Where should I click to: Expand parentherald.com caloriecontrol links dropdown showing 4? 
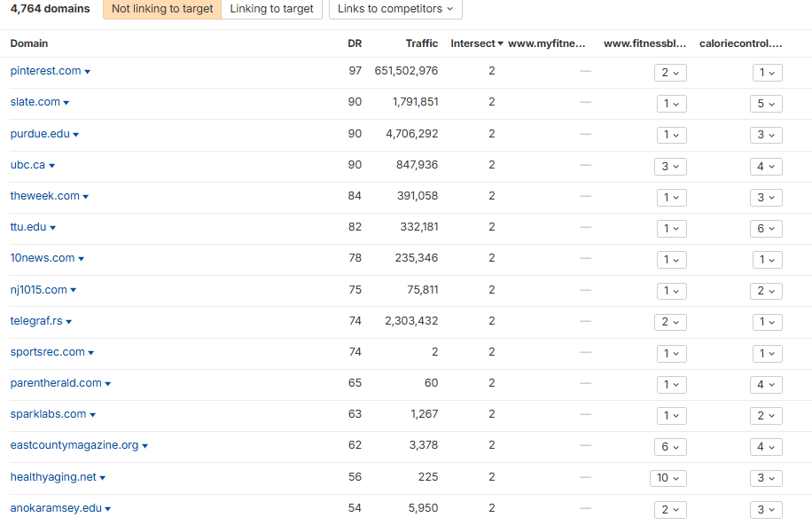pos(767,385)
